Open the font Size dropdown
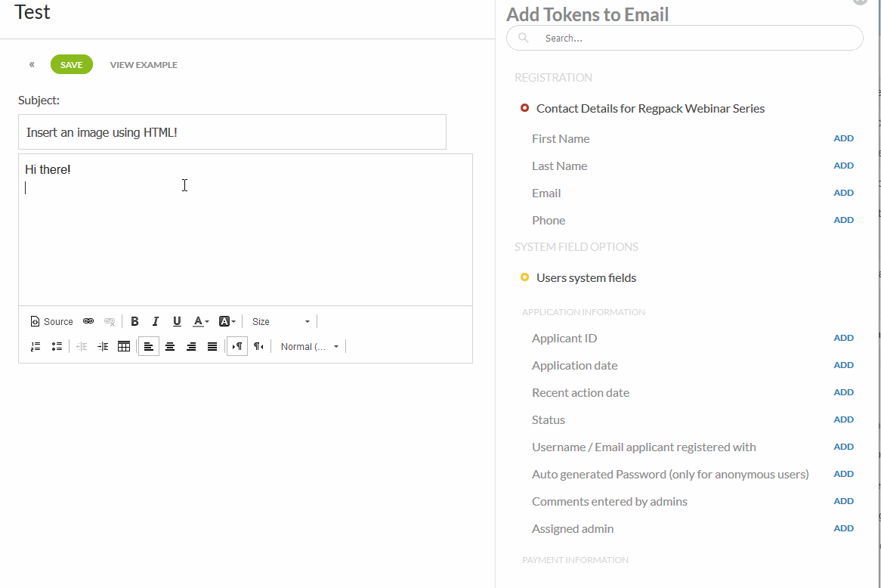The height and width of the screenshot is (588, 881). tap(281, 322)
